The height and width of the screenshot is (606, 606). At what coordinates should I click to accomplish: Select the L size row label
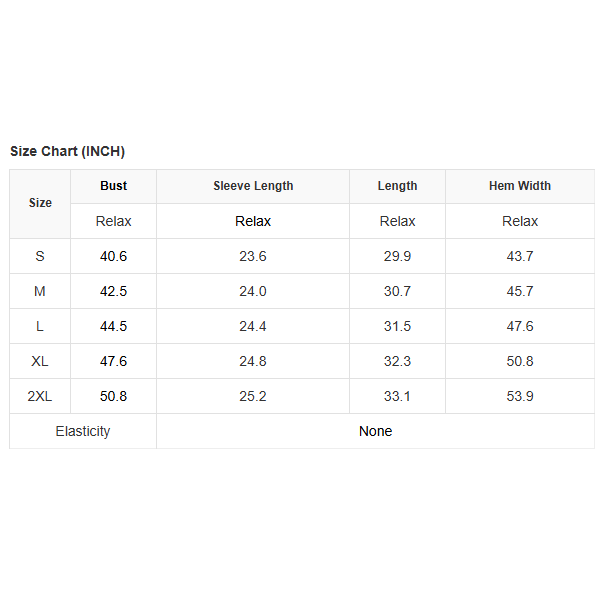click(x=40, y=326)
